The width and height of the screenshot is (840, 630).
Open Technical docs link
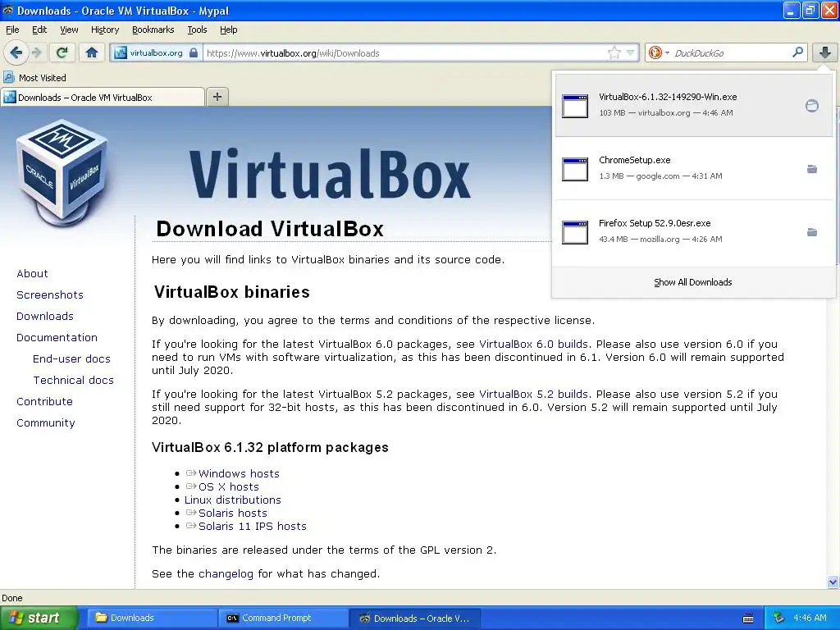(73, 380)
